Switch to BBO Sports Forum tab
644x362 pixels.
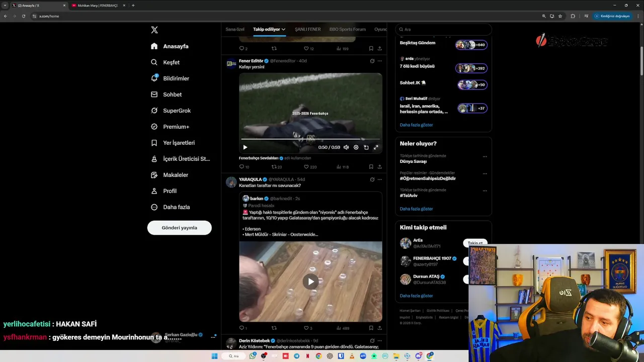click(x=348, y=29)
